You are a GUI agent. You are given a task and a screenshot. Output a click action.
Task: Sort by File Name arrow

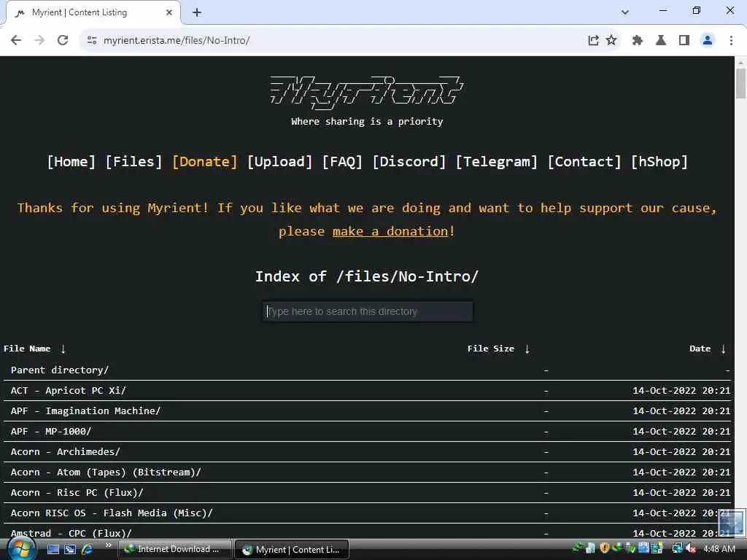(x=63, y=349)
